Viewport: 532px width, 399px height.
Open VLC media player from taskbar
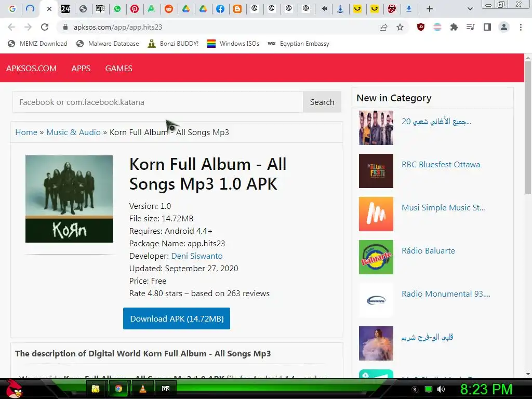click(142, 389)
